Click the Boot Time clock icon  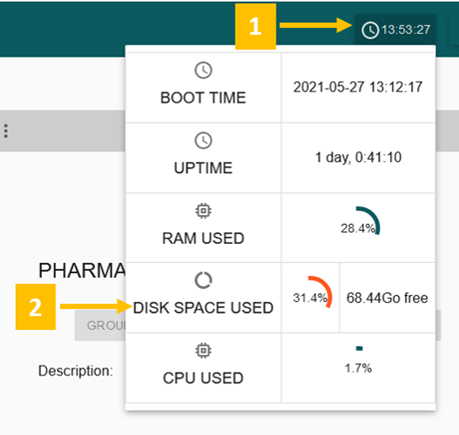tap(203, 70)
